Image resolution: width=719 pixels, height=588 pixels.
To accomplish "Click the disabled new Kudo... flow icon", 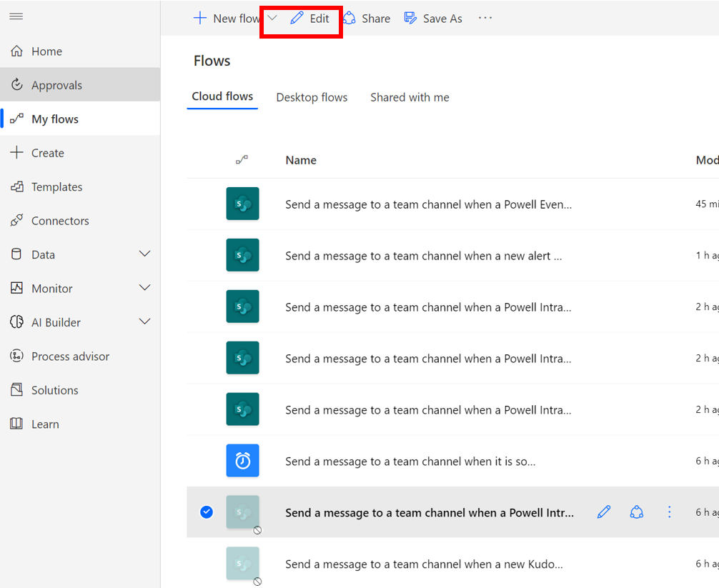I will (x=242, y=563).
